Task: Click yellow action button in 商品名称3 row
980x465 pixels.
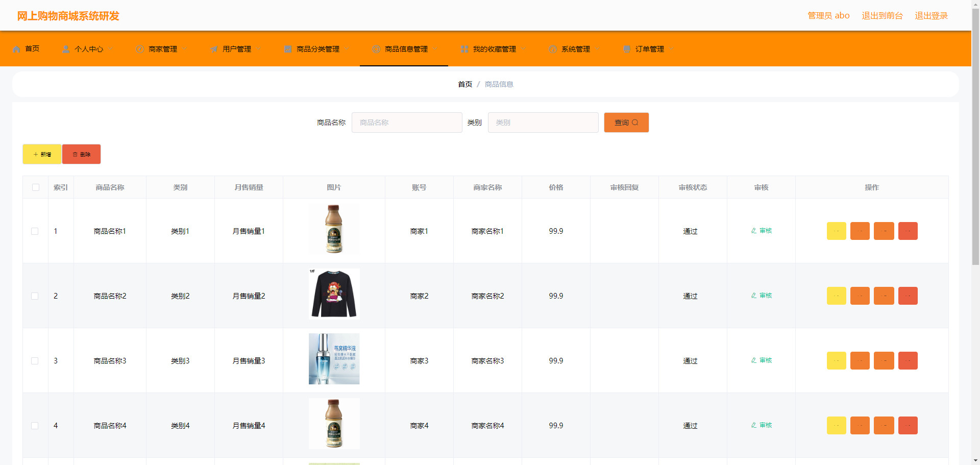Action: (837, 360)
